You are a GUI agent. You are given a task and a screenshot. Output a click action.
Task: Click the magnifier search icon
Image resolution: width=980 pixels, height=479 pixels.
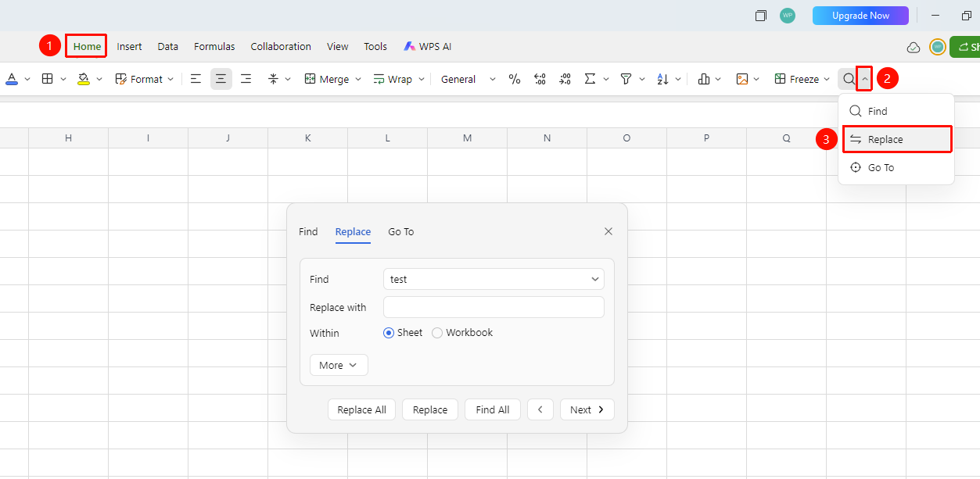click(849, 79)
